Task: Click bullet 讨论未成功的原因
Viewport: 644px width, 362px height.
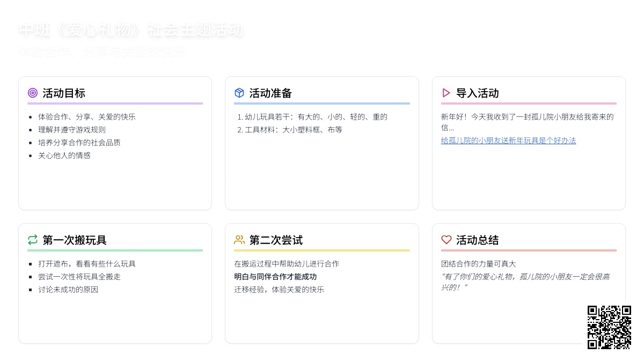Action: 68,290
